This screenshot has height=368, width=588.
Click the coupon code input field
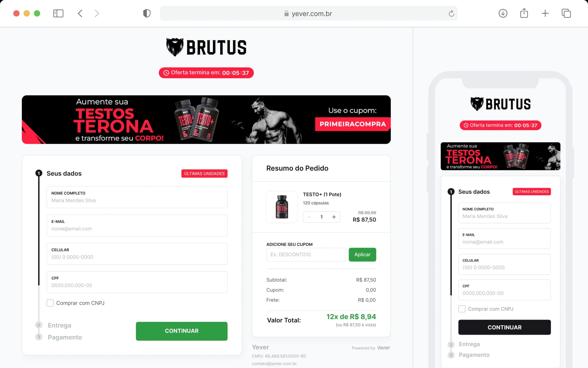pyautogui.click(x=306, y=255)
